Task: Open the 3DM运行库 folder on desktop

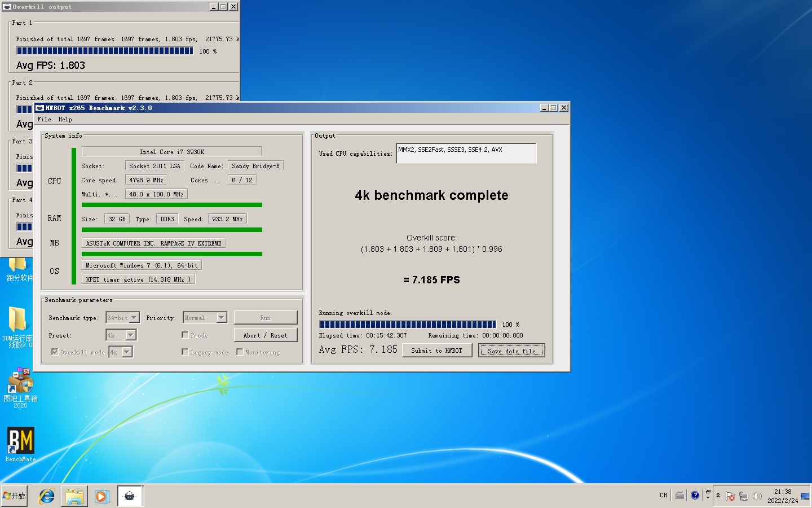Action: click(x=17, y=327)
